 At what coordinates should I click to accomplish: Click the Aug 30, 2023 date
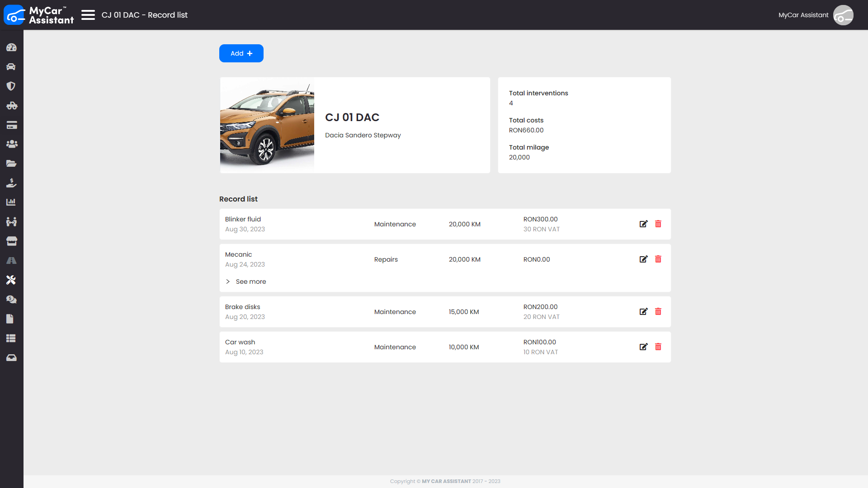(x=245, y=229)
